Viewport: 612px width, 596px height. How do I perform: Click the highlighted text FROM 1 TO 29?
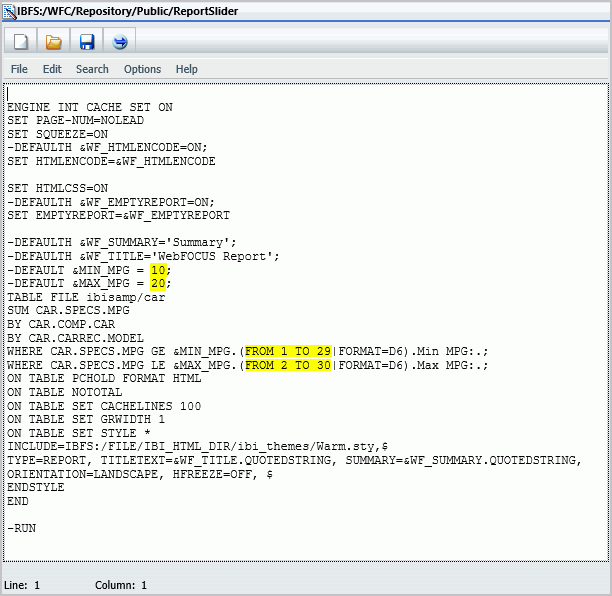(x=288, y=351)
